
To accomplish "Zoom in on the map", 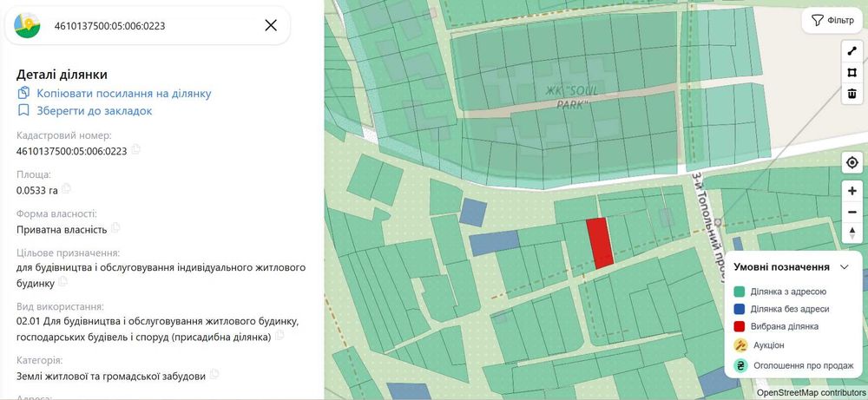I will 852,192.
